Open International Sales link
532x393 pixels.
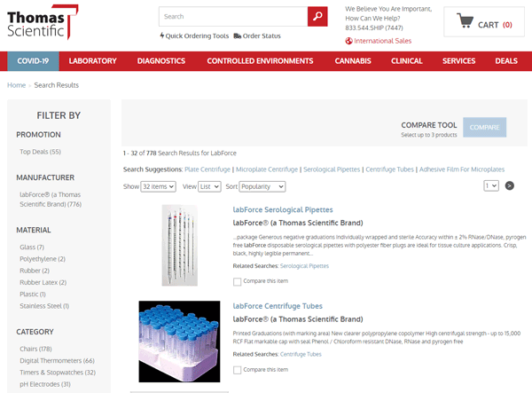point(383,41)
